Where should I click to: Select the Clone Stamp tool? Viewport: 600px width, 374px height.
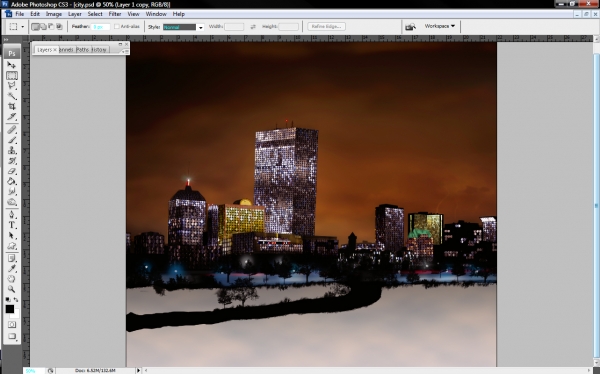point(11,150)
